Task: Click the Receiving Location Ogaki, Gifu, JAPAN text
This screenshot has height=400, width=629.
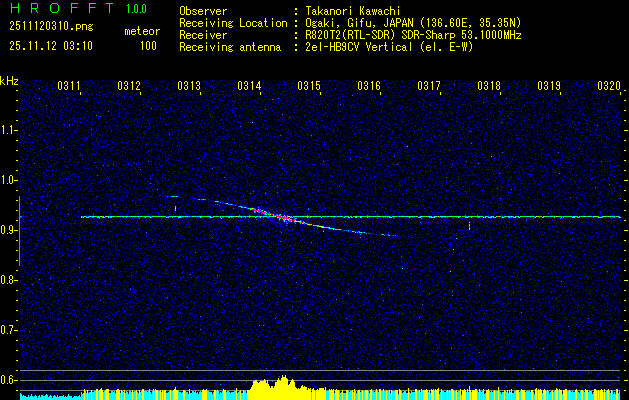Action: coord(413,23)
